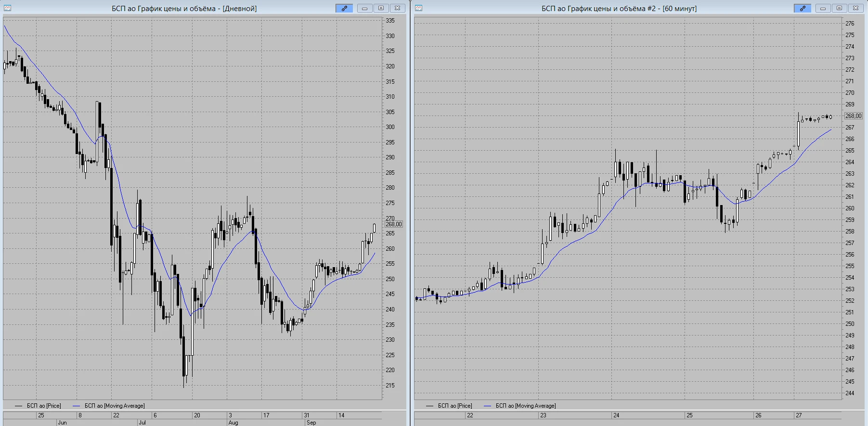Click the current price label 268,00 on the 60-minute chart
The image size is (868, 426).
click(854, 116)
